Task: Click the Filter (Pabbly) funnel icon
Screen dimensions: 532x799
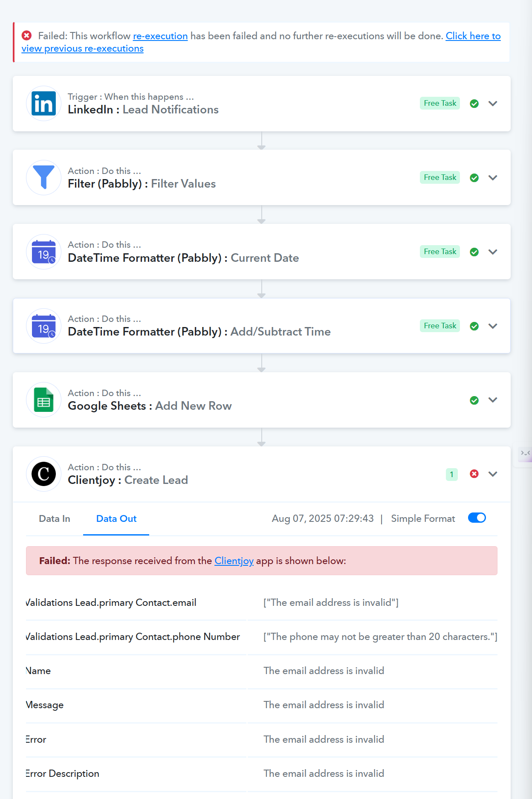Action: click(43, 178)
